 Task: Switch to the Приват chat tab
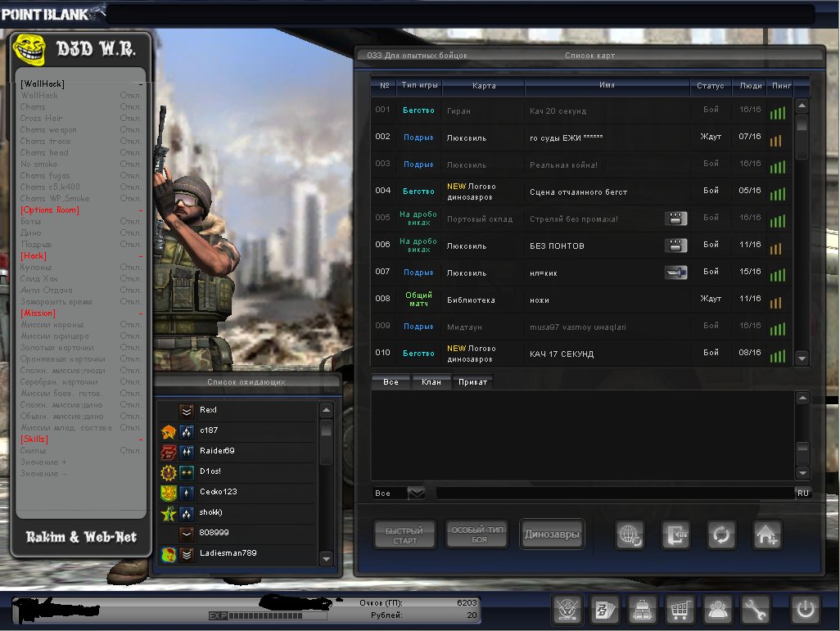472,382
